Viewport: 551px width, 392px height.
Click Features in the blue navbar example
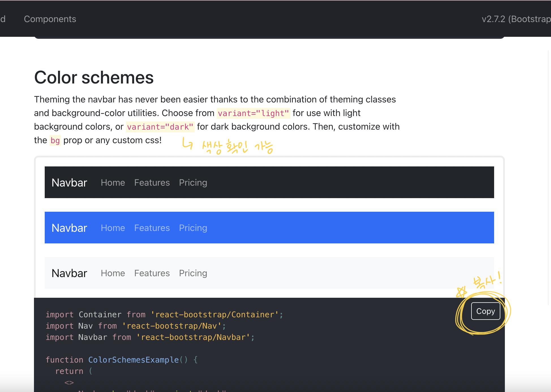click(152, 228)
